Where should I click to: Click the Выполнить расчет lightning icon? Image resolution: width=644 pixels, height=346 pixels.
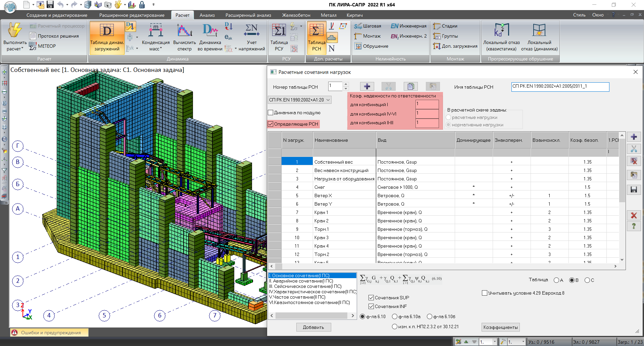pos(15,30)
